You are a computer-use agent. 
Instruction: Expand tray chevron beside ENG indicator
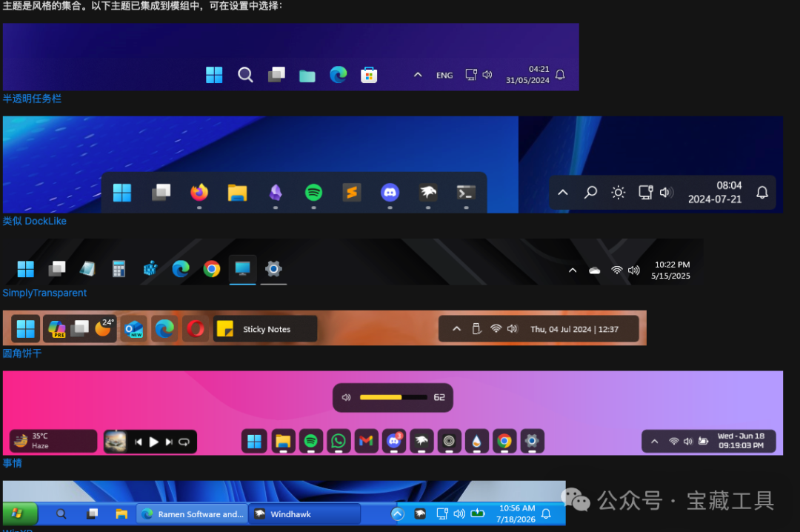(417, 75)
